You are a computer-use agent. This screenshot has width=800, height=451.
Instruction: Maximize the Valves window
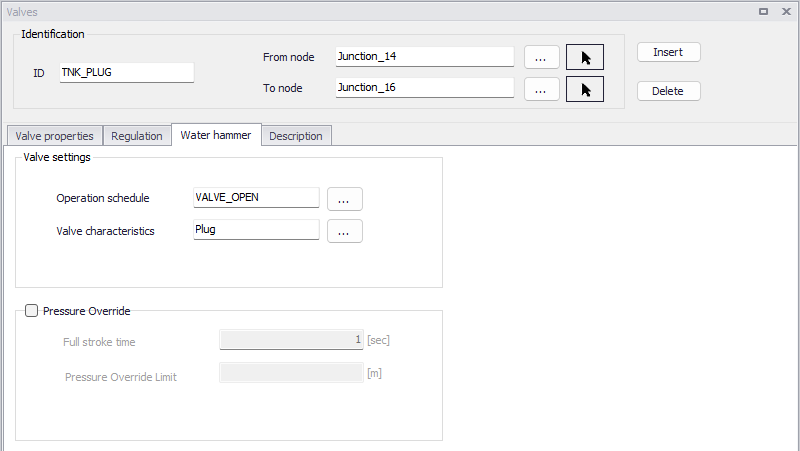(x=763, y=11)
